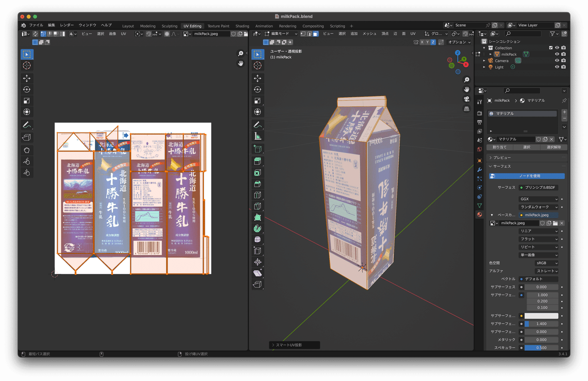Collapse the サーフェス panel
The image size is (588, 381).
point(527,167)
